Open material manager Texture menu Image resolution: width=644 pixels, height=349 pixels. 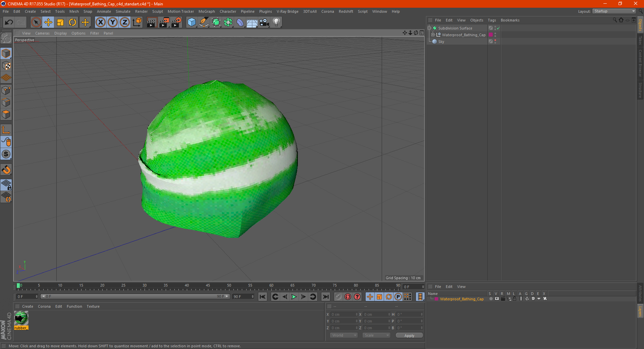click(93, 306)
